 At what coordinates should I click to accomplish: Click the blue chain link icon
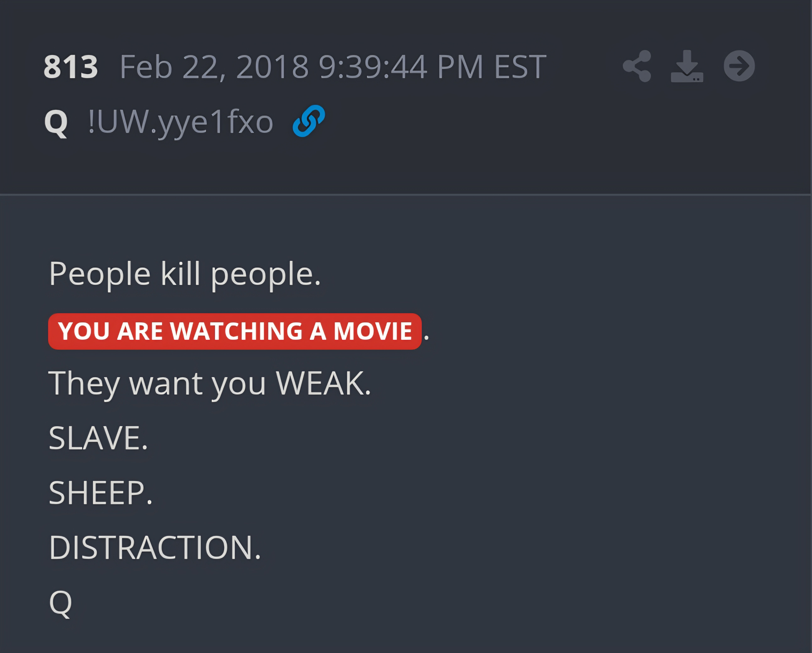[x=309, y=121]
